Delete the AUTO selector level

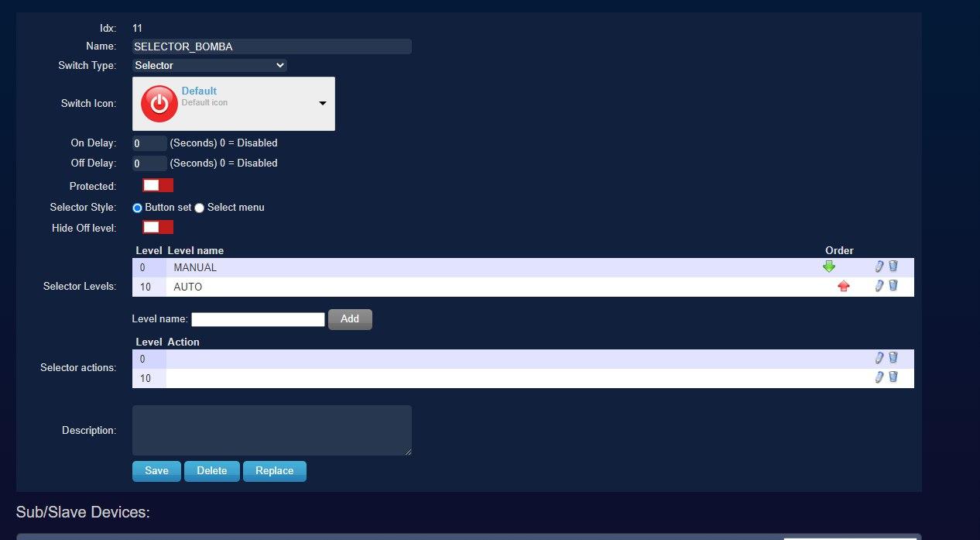[x=893, y=286]
